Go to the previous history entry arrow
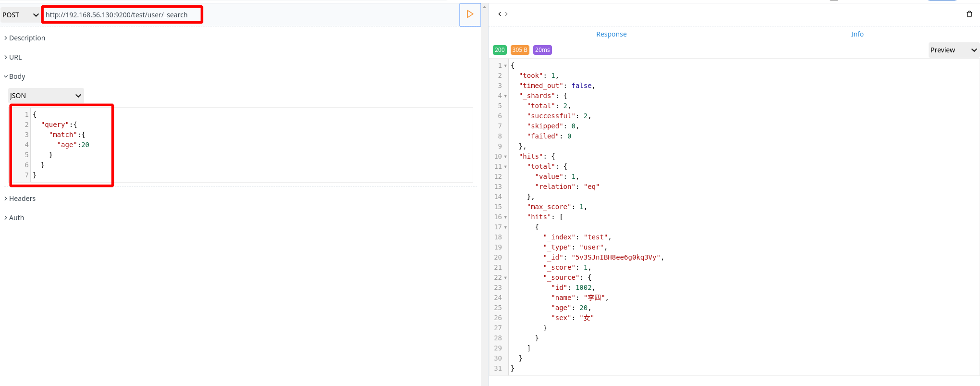Viewport: 980px width, 386px height. [x=500, y=14]
